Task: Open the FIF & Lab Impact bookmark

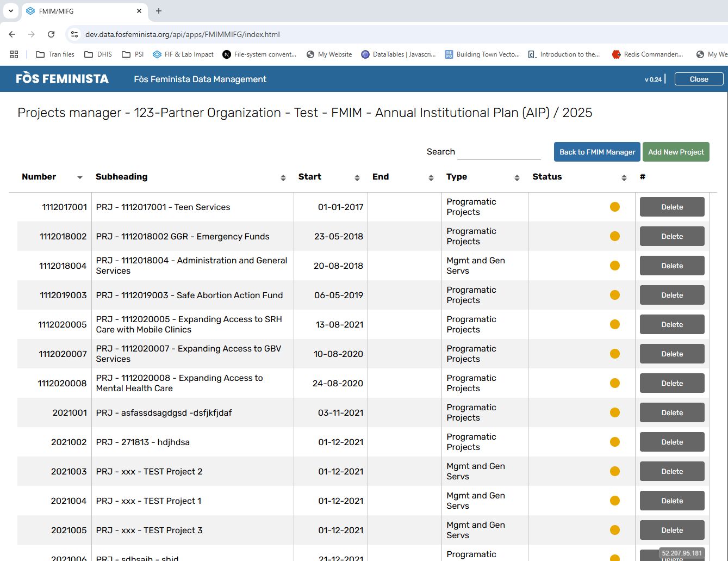Action: [x=183, y=54]
